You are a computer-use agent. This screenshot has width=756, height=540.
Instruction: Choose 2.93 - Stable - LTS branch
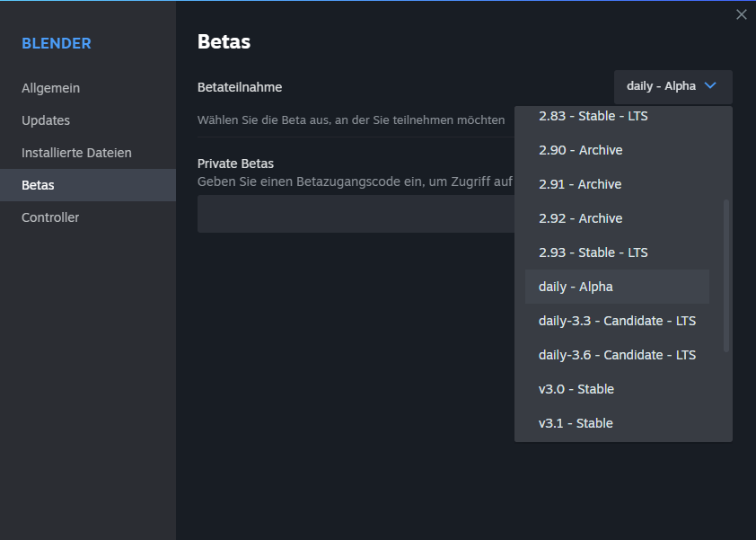click(617, 252)
